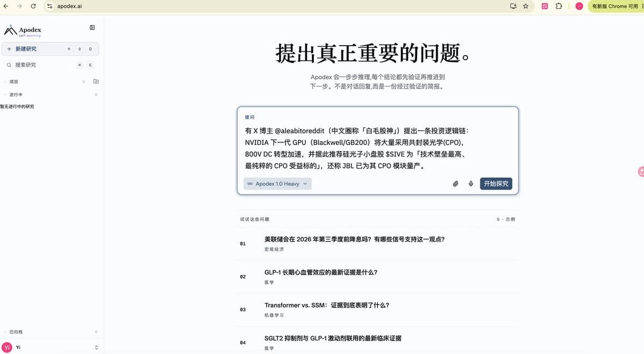Click the 试试这些问题 label

pos(254,219)
